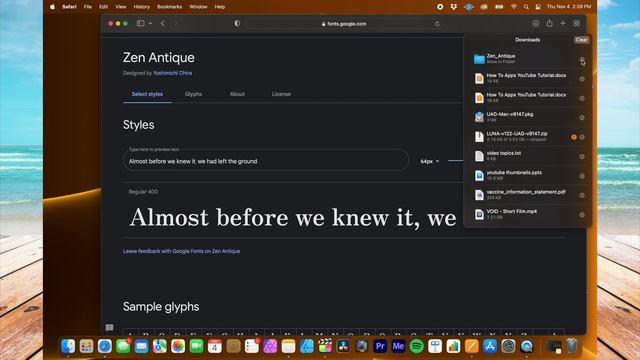The image size is (640, 360).
Task: Switch to the About tab
Action: click(237, 94)
